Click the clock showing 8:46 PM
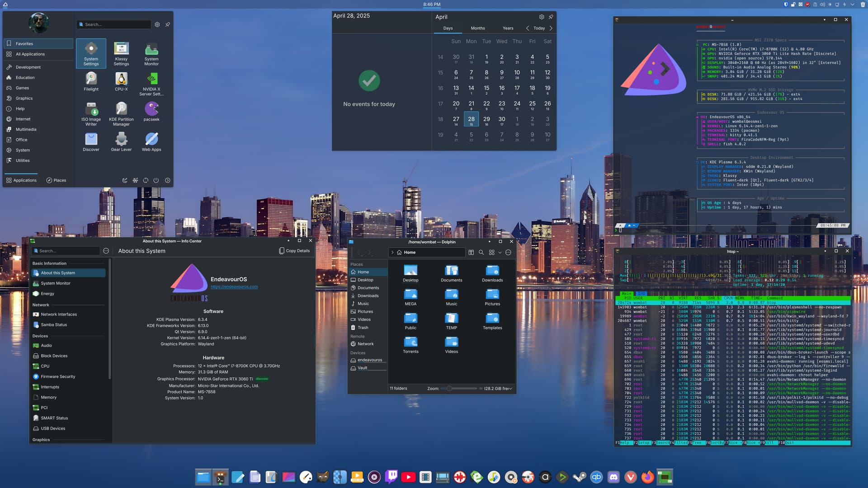The height and width of the screenshot is (488, 868). click(x=432, y=5)
